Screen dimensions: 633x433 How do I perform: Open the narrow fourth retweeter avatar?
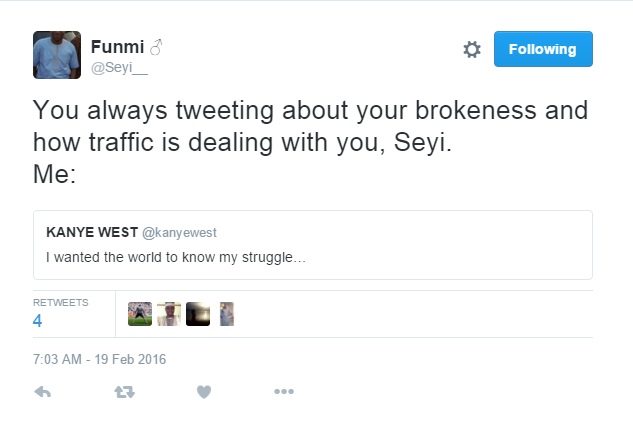(226, 314)
